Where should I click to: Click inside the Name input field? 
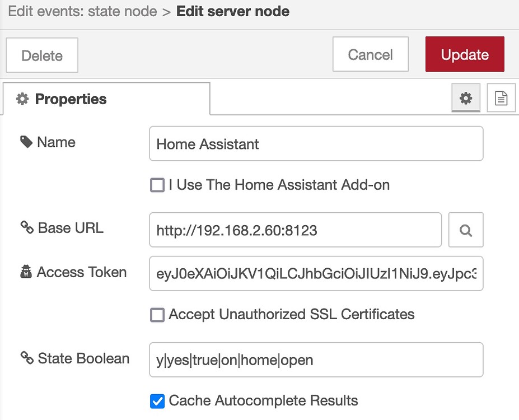316,143
